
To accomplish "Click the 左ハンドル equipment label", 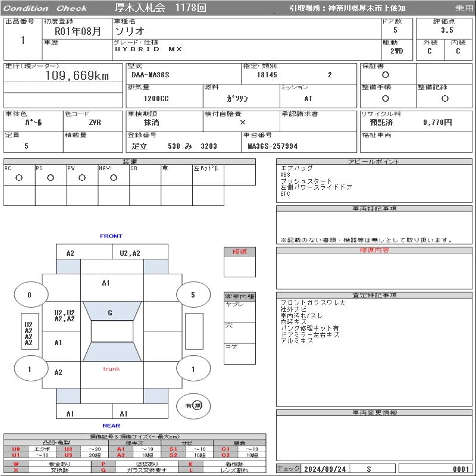I will tap(206, 168).
